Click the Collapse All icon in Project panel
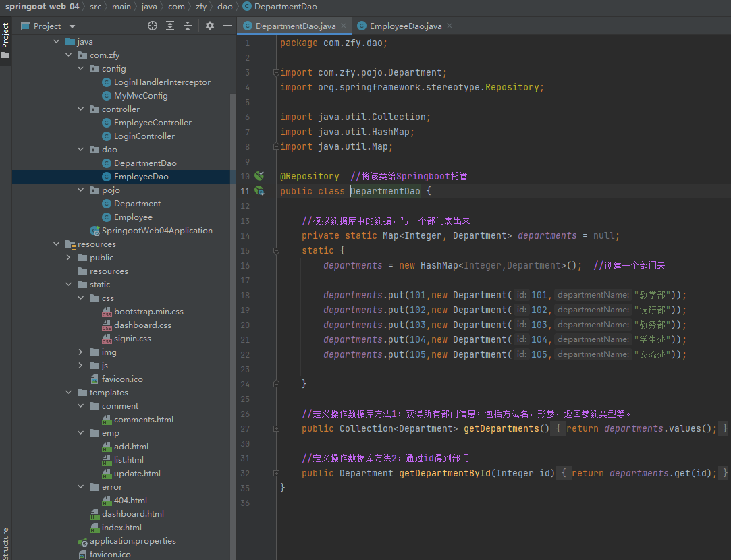Viewport: 731px width, 560px height. pyautogui.click(x=188, y=26)
